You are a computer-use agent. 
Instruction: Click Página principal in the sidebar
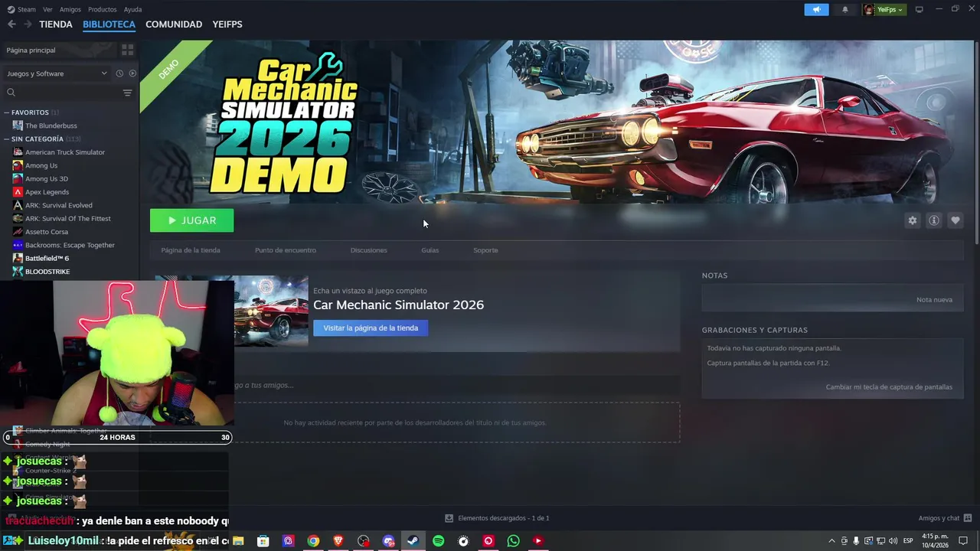(31, 50)
